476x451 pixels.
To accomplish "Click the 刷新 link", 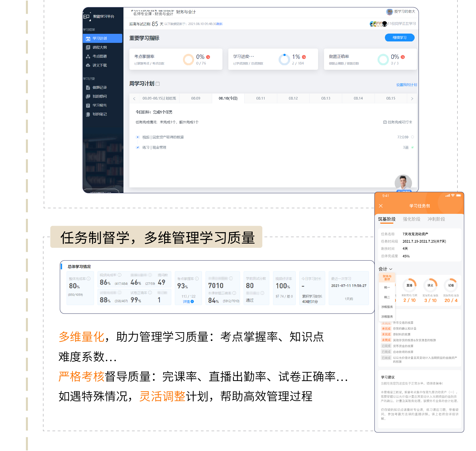I will (x=219, y=24).
